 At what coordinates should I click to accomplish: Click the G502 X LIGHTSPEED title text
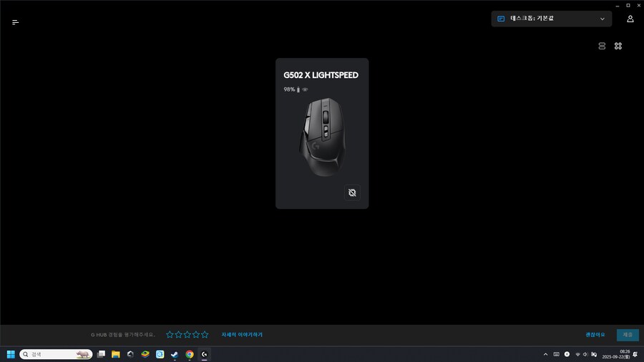pyautogui.click(x=321, y=75)
